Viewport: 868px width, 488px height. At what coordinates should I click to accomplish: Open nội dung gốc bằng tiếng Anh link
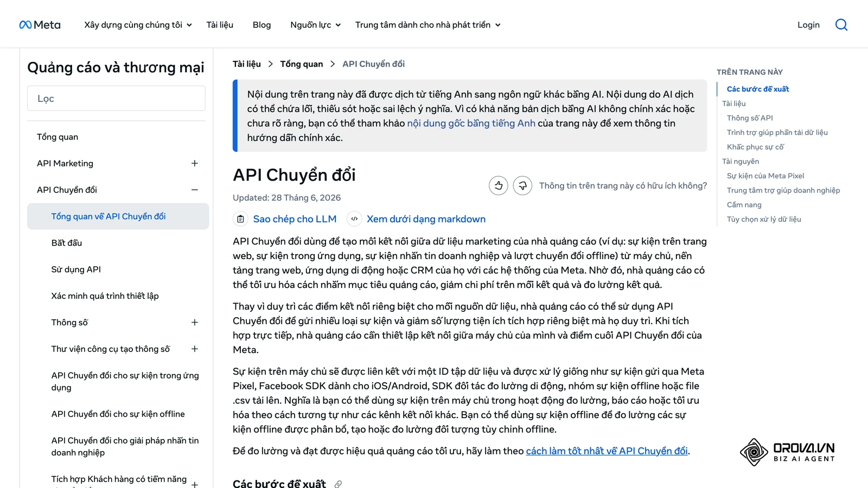tap(471, 123)
